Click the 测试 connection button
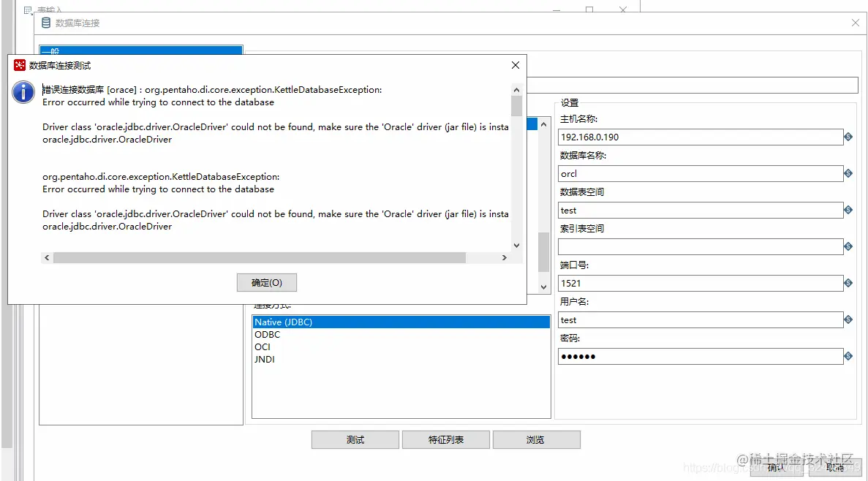Image resolution: width=868 pixels, height=481 pixels. tap(355, 439)
